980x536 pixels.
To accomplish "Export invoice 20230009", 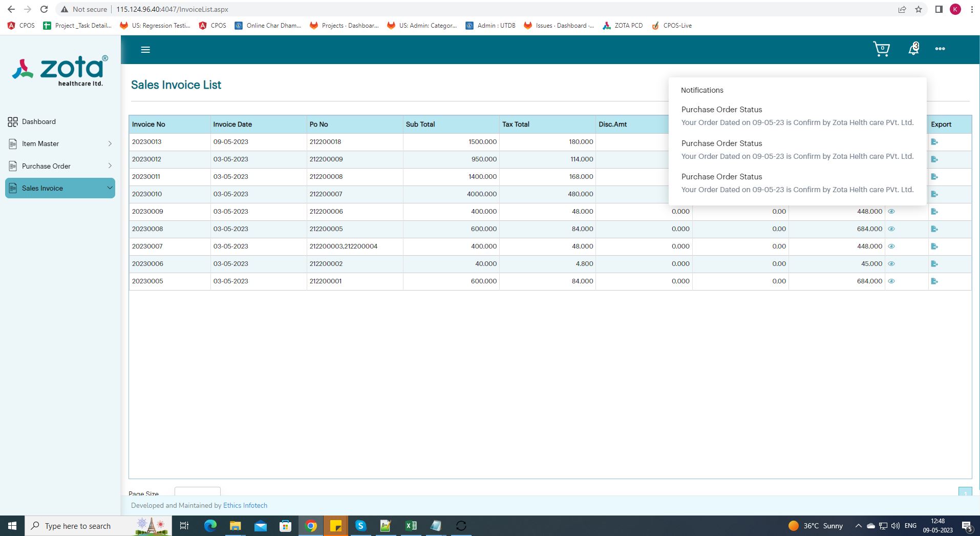I will point(934,212).
